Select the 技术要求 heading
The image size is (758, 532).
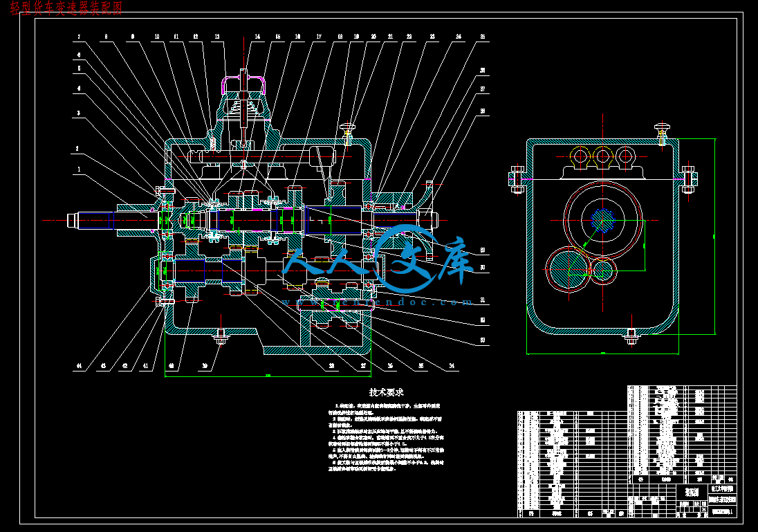386,392
